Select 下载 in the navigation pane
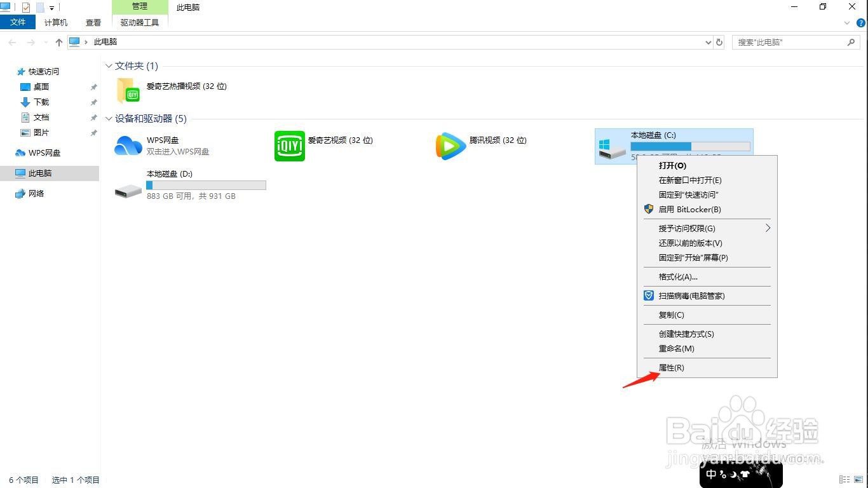 tap(41, 102)
